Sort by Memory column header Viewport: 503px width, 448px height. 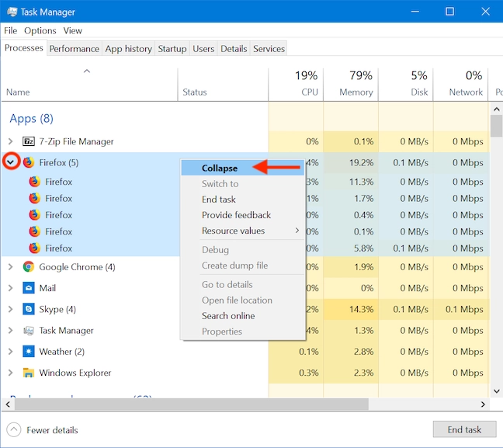coord(351,84)
